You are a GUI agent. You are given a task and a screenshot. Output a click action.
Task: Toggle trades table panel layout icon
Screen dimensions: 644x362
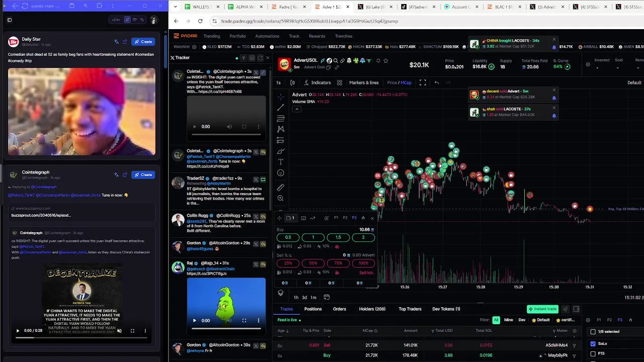click(x=576, y=309)
